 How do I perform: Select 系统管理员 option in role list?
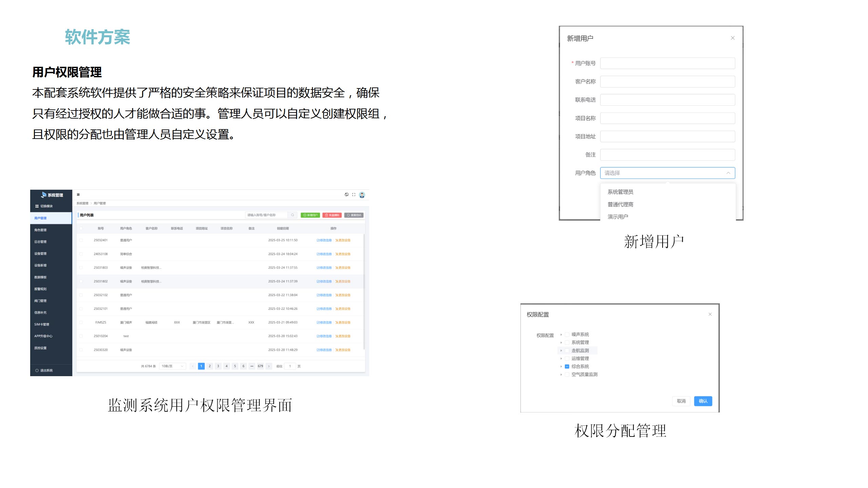tap(620, 192)
